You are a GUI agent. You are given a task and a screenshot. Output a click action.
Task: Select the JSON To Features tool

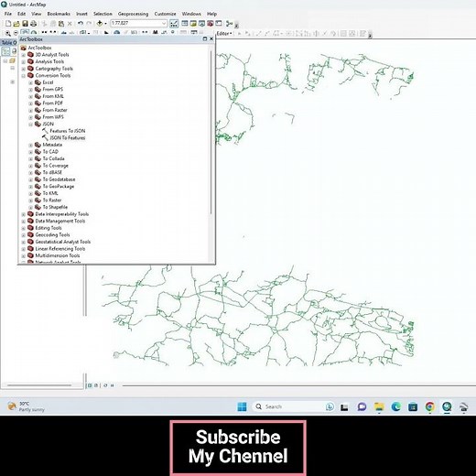coord(63,138)
